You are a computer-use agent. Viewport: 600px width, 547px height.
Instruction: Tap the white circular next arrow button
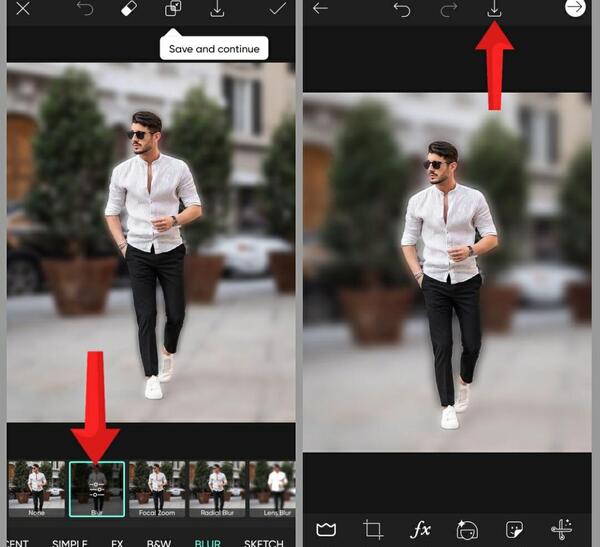pyautogui.click(x=575, y=7)
